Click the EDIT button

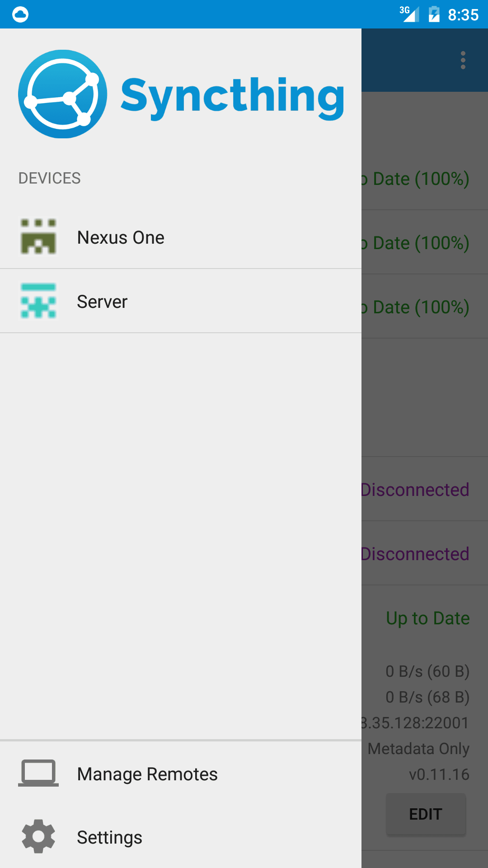click(426, 814)
